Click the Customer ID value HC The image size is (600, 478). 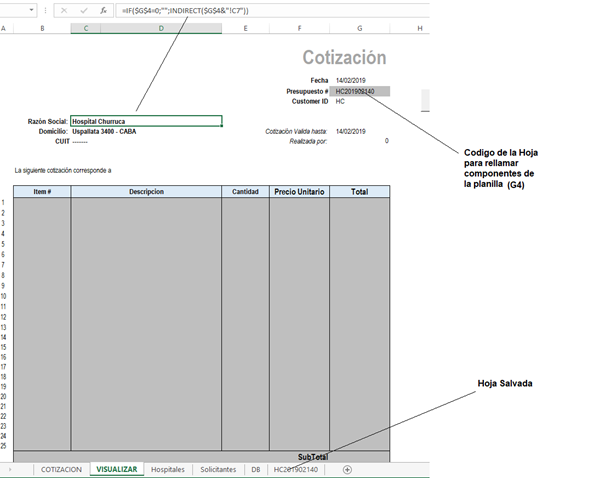(x=340, y=101)
